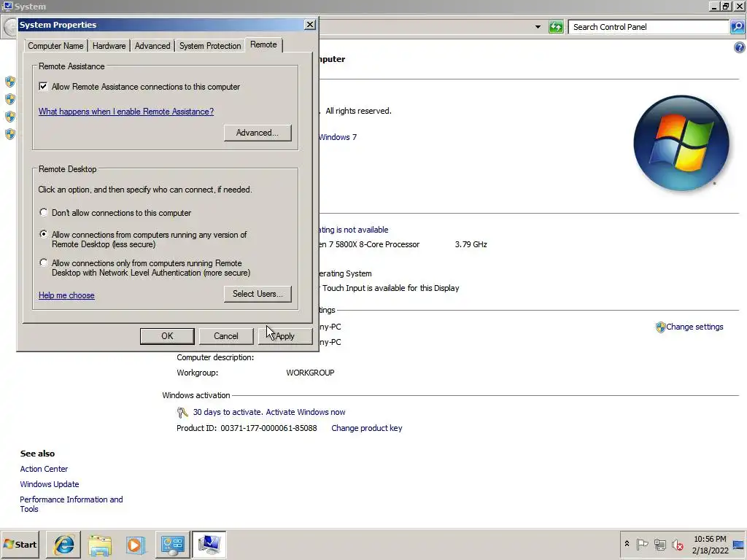Open Action Center under See also

pyautogui.click(x=44, y=469)
